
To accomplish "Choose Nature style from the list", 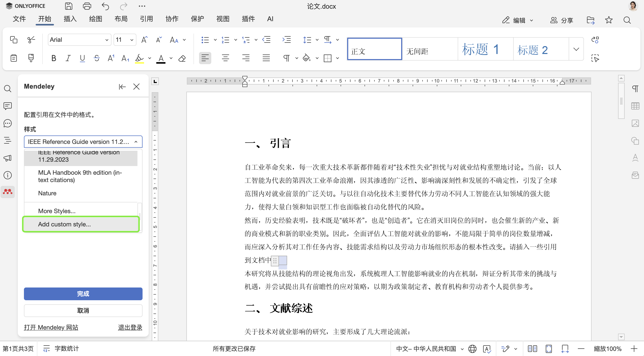I will 81,193.
